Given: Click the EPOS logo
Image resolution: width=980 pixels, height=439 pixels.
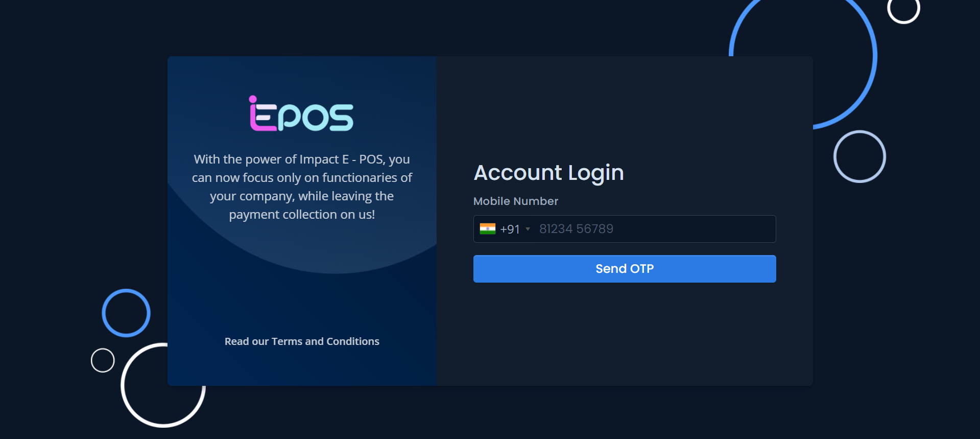Looking at the screenshot, I should pos(301,114).
